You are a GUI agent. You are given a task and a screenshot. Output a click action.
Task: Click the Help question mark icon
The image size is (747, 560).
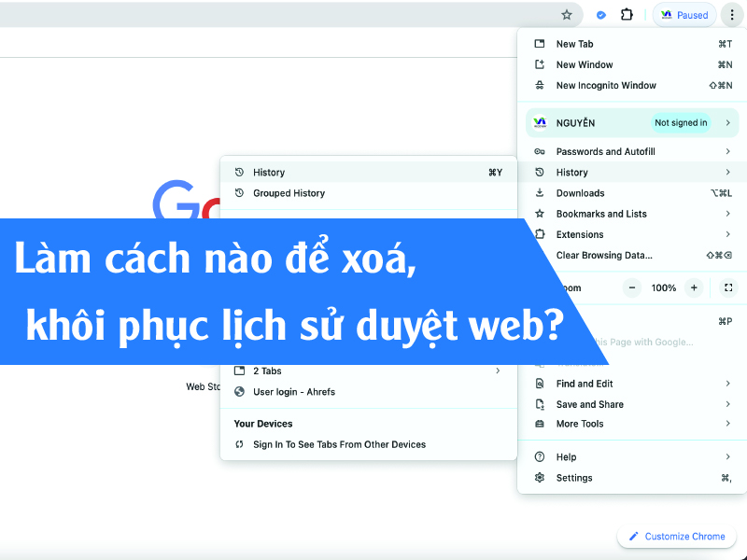tap(540, 456)
